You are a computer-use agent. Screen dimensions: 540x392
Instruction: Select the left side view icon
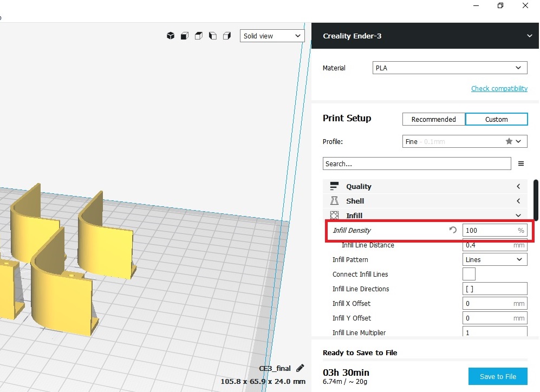coord(213,35)
